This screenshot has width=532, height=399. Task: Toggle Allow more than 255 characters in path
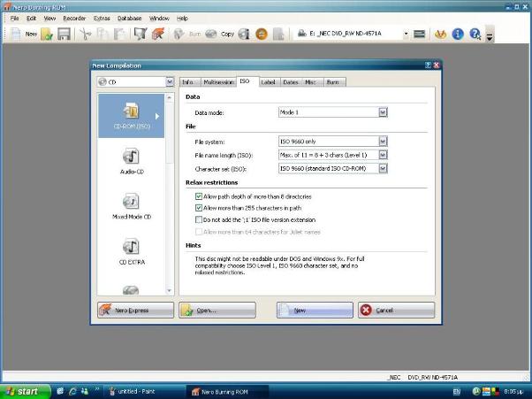click(199, 208)
